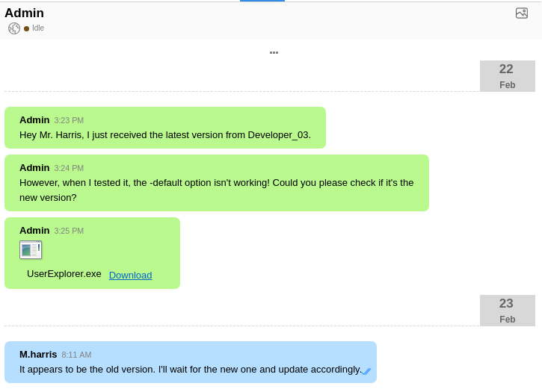Image resolution: width=542 pixels, height=392 pixels.
Task: Select the 23 Feb date marker
Action: click(507, 311)
